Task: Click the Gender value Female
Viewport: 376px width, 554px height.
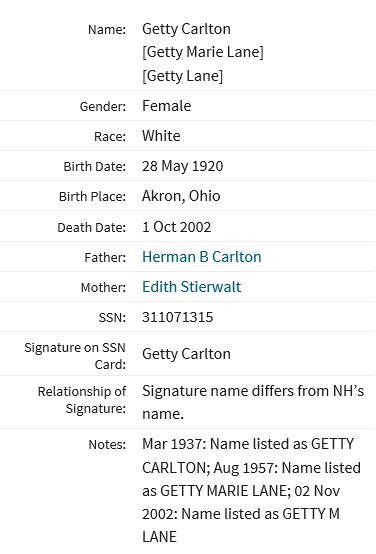Action: (x=166, y=106)
